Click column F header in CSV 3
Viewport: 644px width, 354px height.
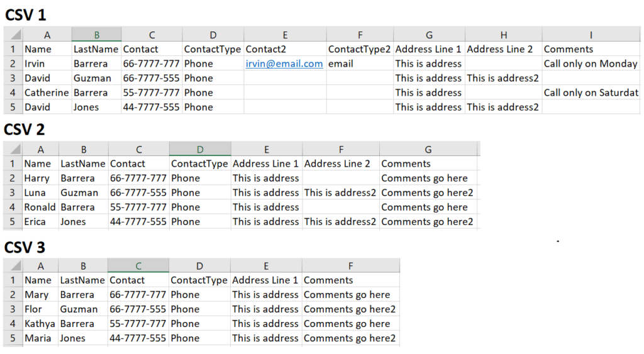tap(350, 266)
